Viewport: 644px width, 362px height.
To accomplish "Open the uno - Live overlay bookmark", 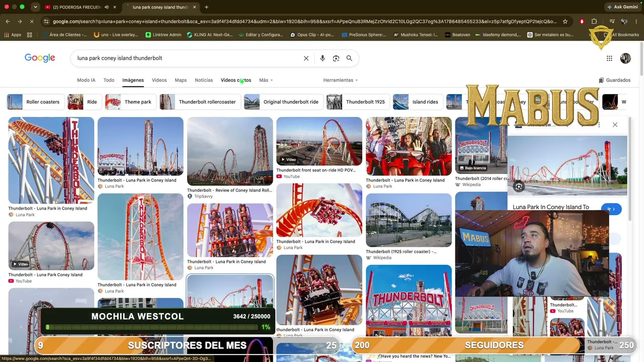I will (116, 35).
